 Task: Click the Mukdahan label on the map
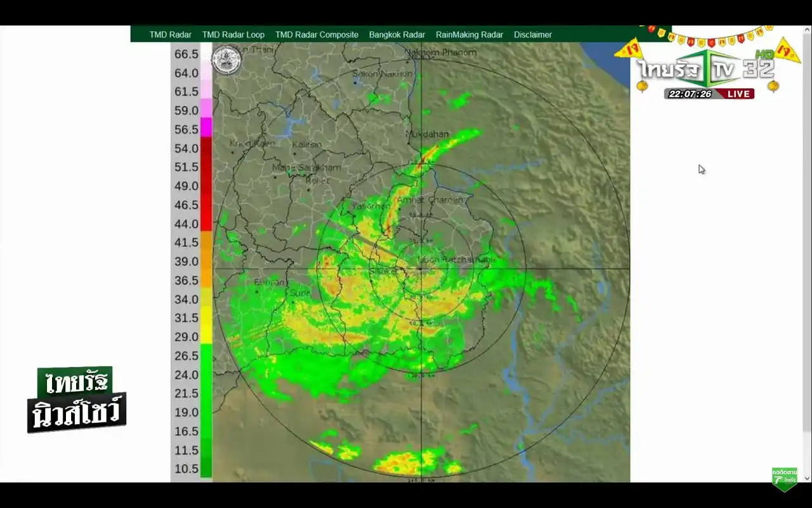pyautogui.click(x=427, y=135)
